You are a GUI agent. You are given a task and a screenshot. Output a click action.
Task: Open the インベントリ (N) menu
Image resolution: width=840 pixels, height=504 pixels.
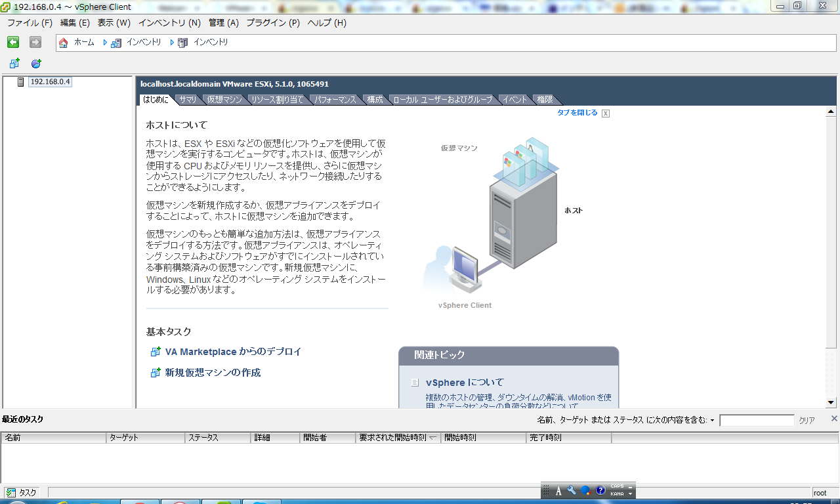[169, 23]
